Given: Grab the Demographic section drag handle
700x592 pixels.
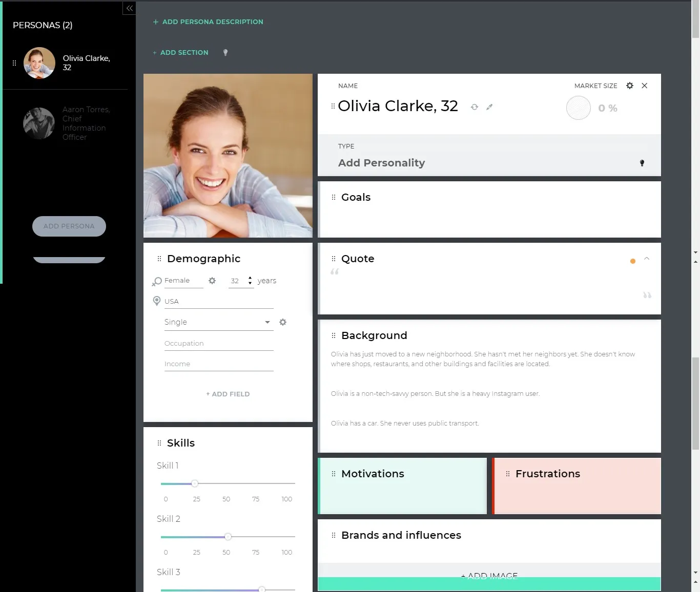Looking at the screenshot, I should (159, 259).
